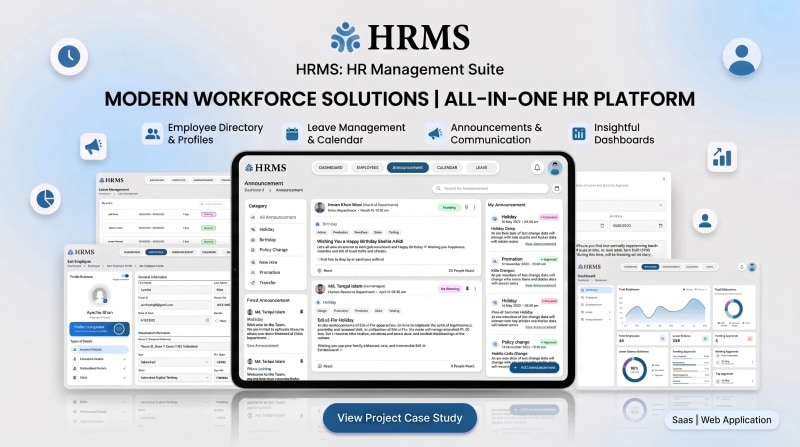The height and width of the screenshot is (447, 800).
Task: Click the donut chart in Leave Balance Summary
Action: pyautogui.click(x=634, y=369)
